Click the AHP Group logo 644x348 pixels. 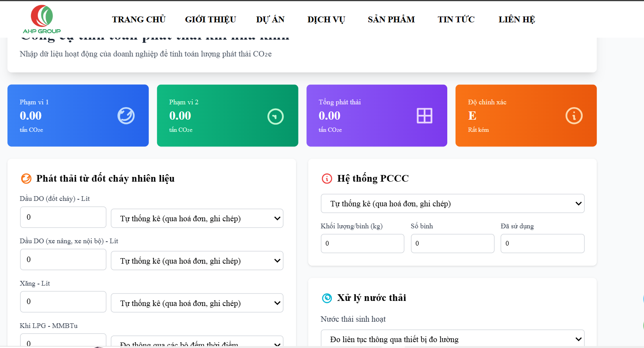pyautogui.click(x=42, y=19)
